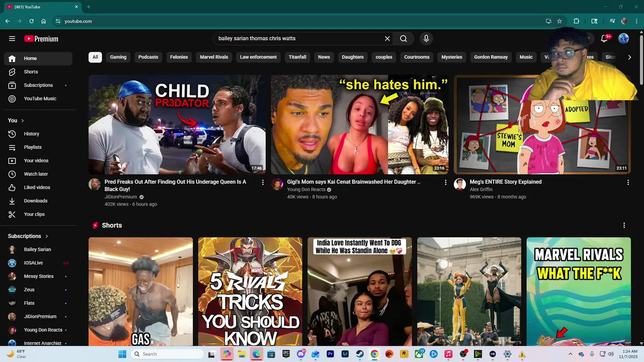This screenshot has height=362, width=644.
Task: Open Liked videos
Action: tap(38, 188)
